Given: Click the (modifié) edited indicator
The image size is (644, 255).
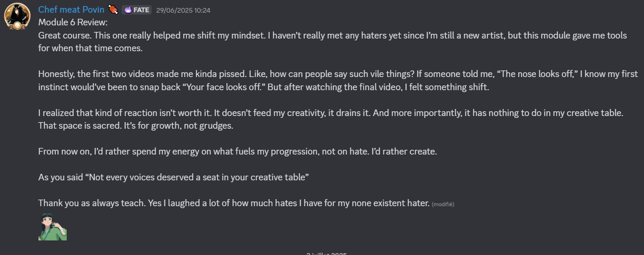Looking at the screenshot, I should click(x=443, y=204).
